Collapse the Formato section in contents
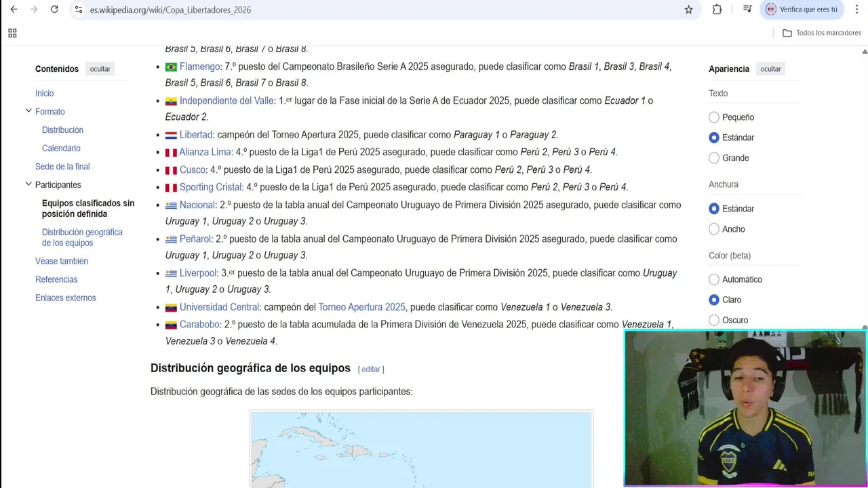 tap(28, 111)
